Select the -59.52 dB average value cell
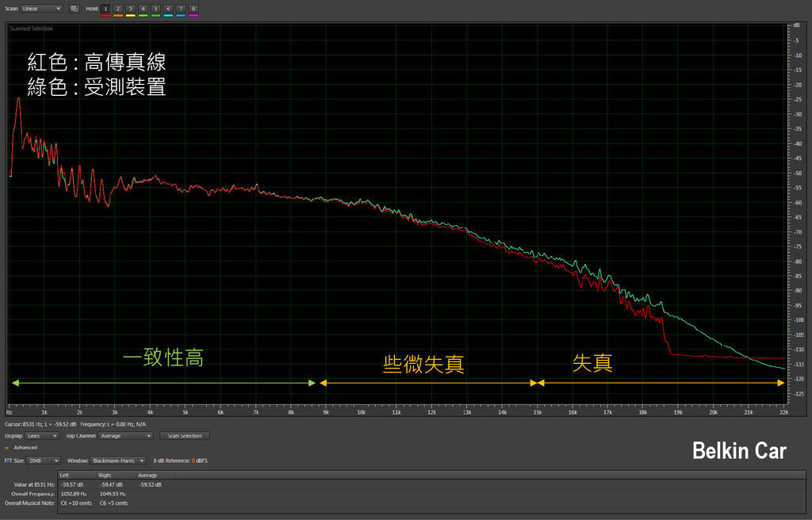This screenshot has height=520, width=812. 150,485
